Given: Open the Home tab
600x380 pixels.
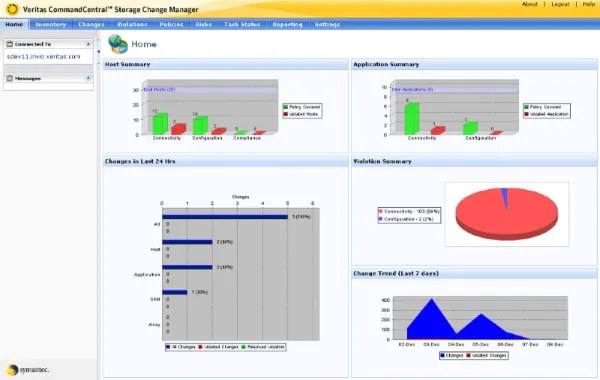Looking at the screenshot, I should click(x=14, y=24).
